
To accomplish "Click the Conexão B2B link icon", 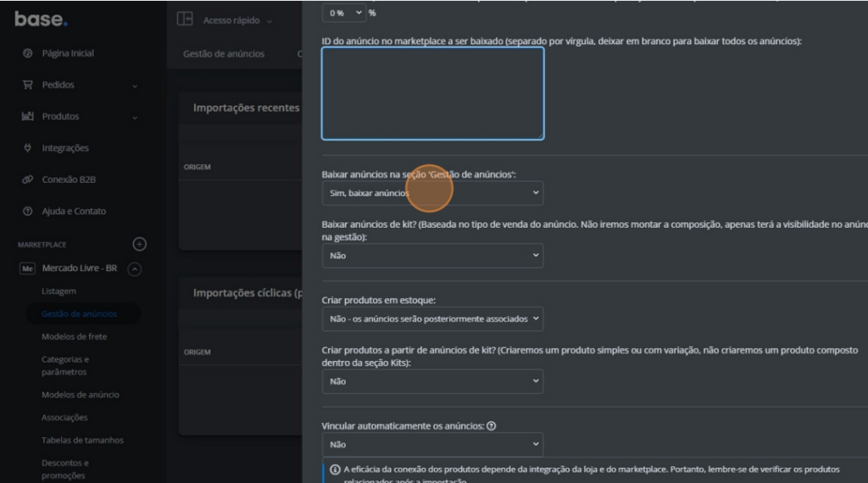I will (27, 180).
